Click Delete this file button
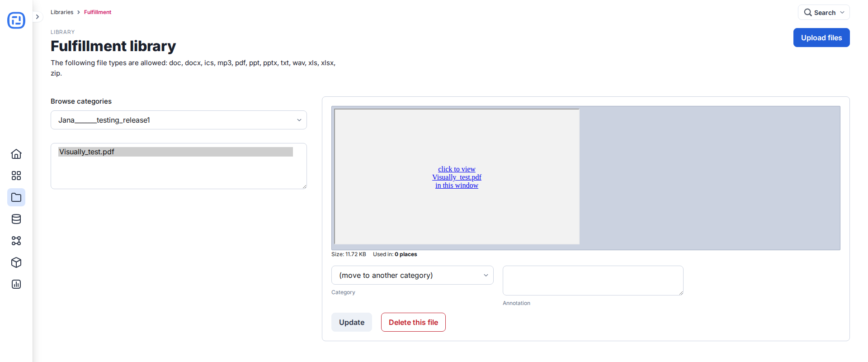The height and width of the screenshot is (362, 868). coord(413,322)
